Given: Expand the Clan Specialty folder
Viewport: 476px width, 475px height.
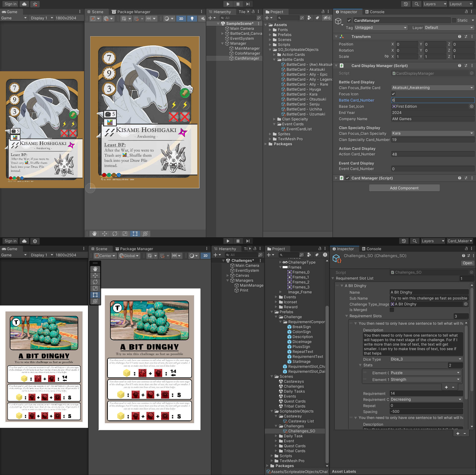Looking at the screenshot, I should click(x=274, y=119).
